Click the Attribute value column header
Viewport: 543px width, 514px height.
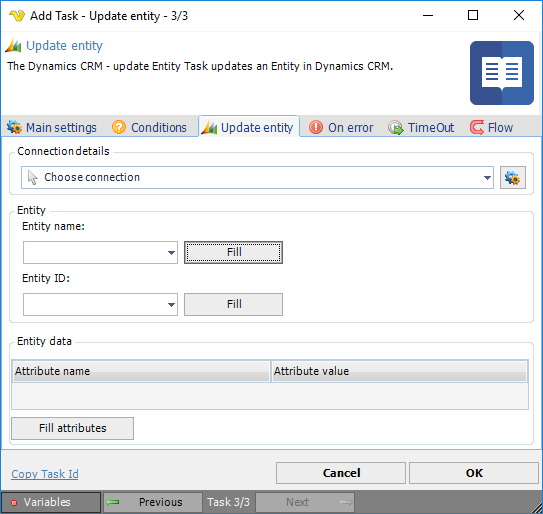[399, 371]
